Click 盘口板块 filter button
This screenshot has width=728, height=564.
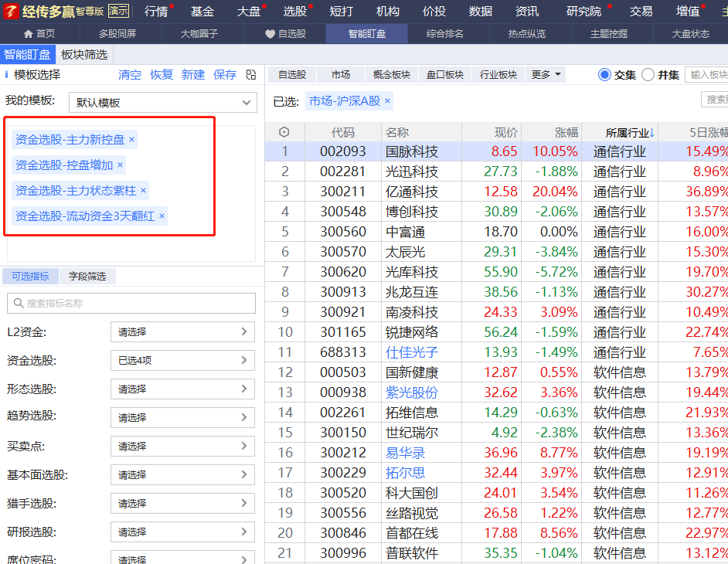(445, 75)
